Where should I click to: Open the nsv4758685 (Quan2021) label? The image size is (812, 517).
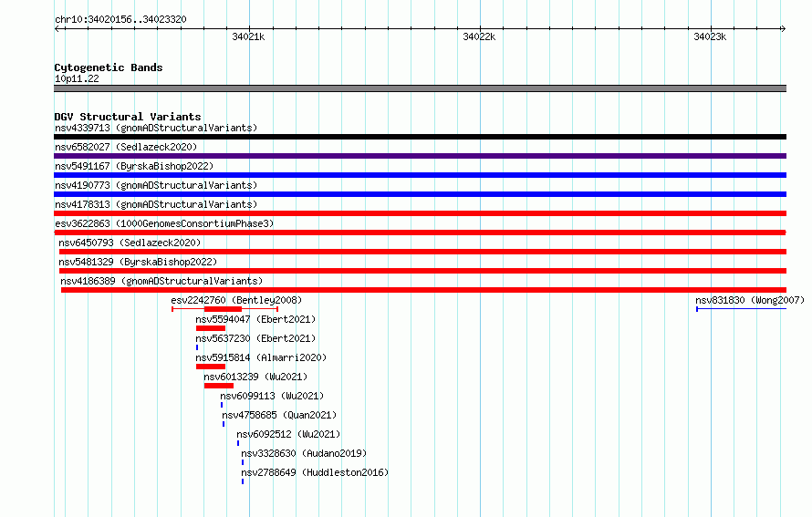point(279,415)
